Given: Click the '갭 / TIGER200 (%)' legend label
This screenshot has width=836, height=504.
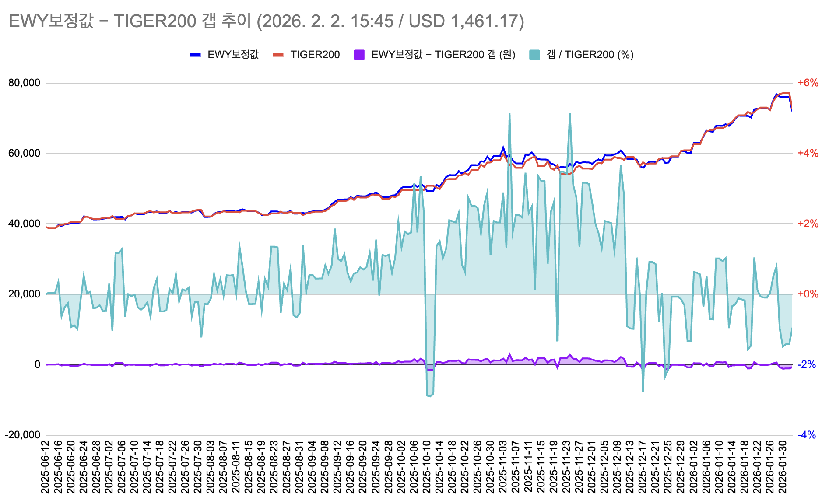Looking at the screenshot, I should tap(590, 55).
